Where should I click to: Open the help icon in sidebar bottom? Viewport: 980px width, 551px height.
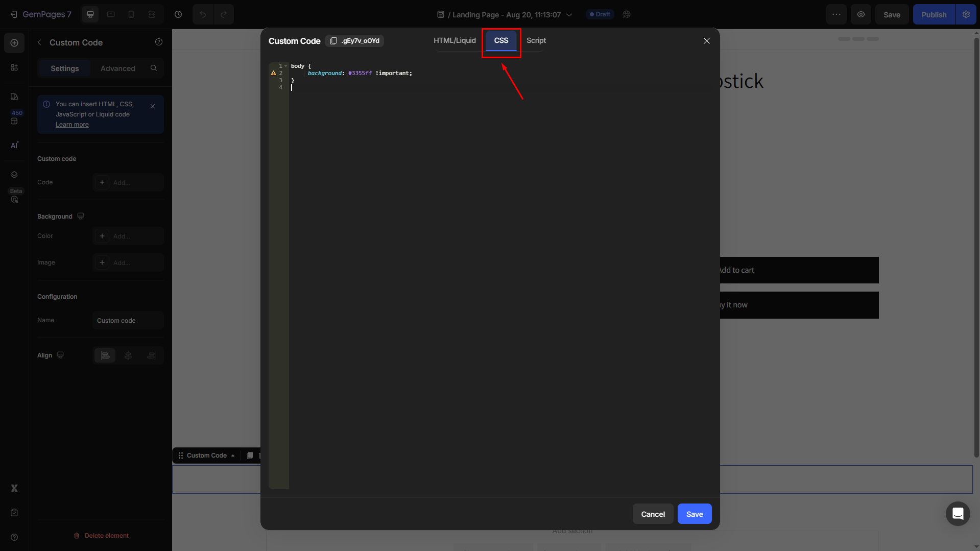tap(14, 537)
